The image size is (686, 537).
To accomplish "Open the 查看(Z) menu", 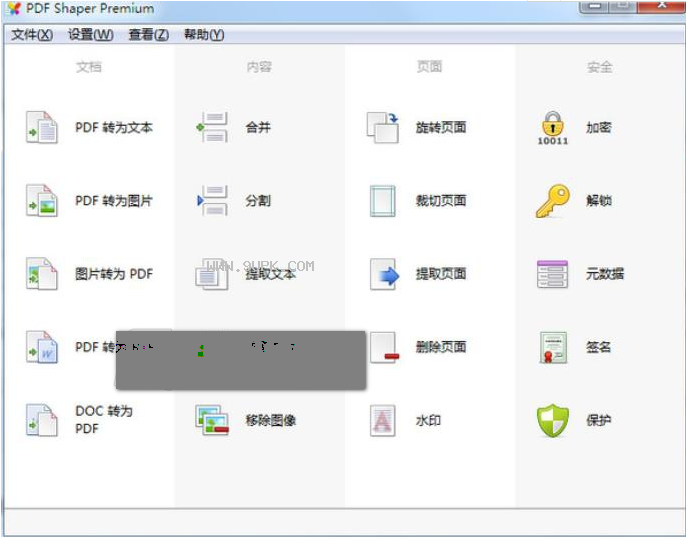I will (x=149, y=35).
